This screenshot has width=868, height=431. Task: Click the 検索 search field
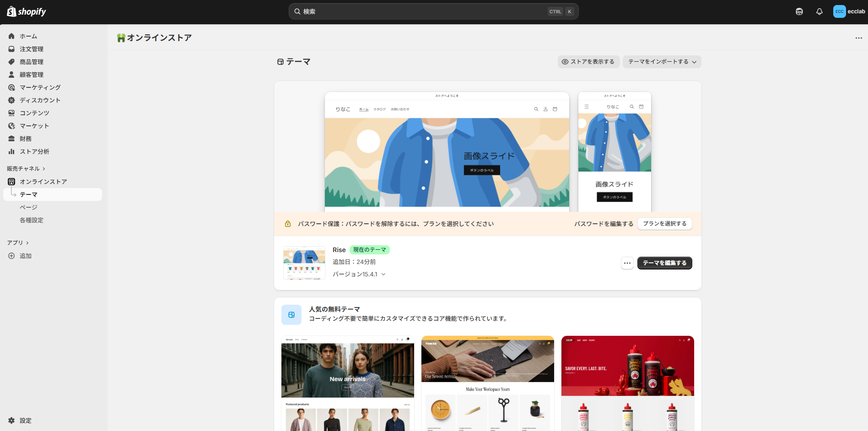pos(426,12)
